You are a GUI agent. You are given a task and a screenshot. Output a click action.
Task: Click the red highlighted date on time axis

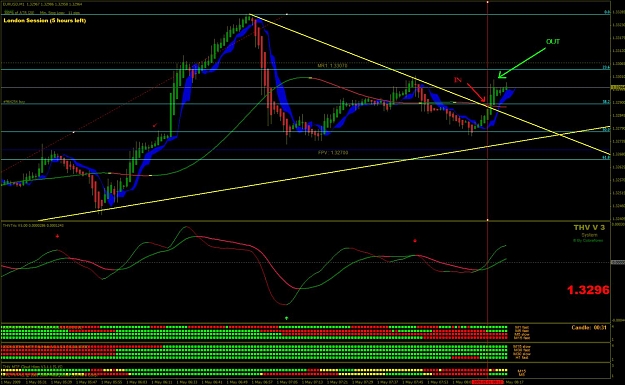487,382
